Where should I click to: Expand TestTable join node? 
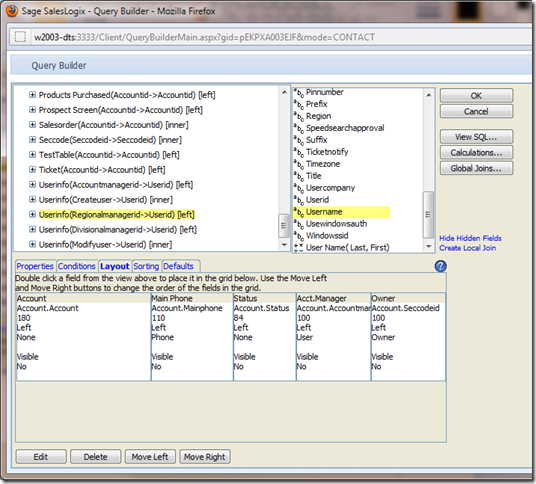32,154
